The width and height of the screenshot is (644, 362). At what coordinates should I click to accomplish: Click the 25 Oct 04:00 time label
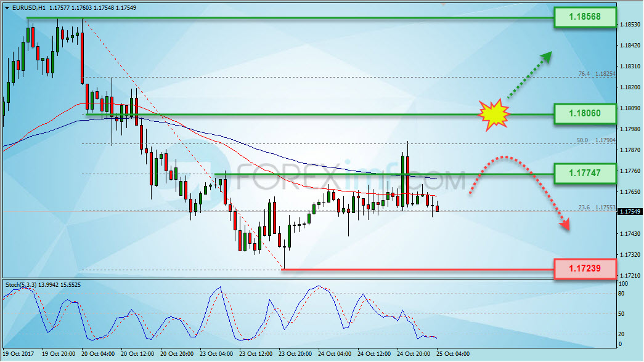coord(453,354)
